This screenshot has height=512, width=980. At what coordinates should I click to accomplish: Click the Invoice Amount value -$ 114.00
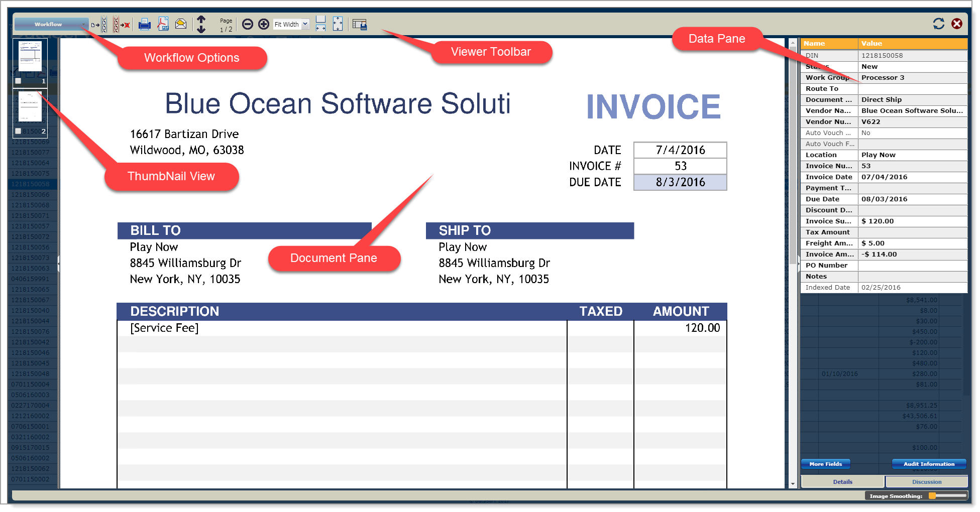(x=913, y=254)
